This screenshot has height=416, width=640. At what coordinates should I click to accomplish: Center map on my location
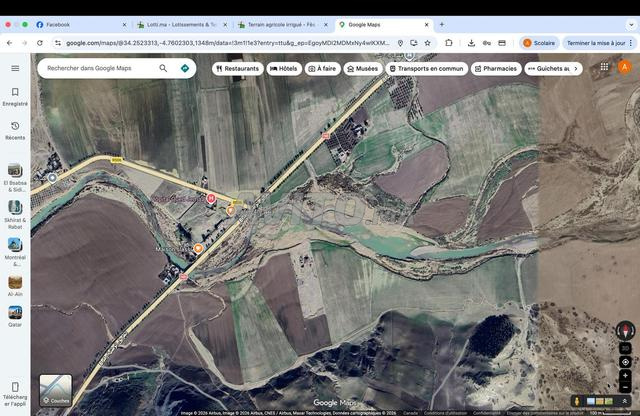626,361
